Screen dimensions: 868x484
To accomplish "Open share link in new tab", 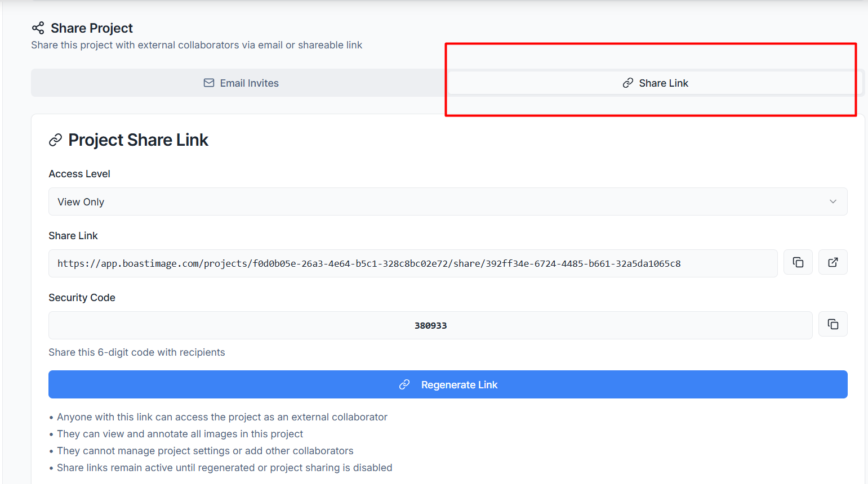I will point(833,262).
